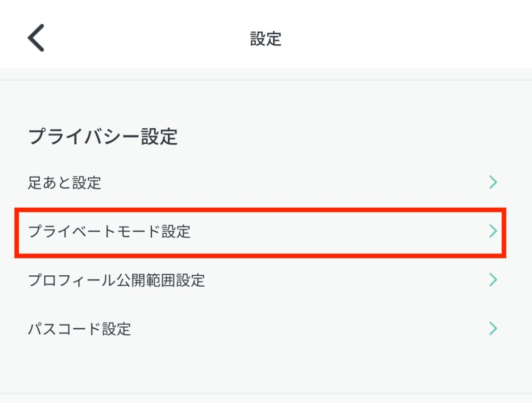Click the プライバシー設定 section heading

pyautogui.click(x=102, y=137)
